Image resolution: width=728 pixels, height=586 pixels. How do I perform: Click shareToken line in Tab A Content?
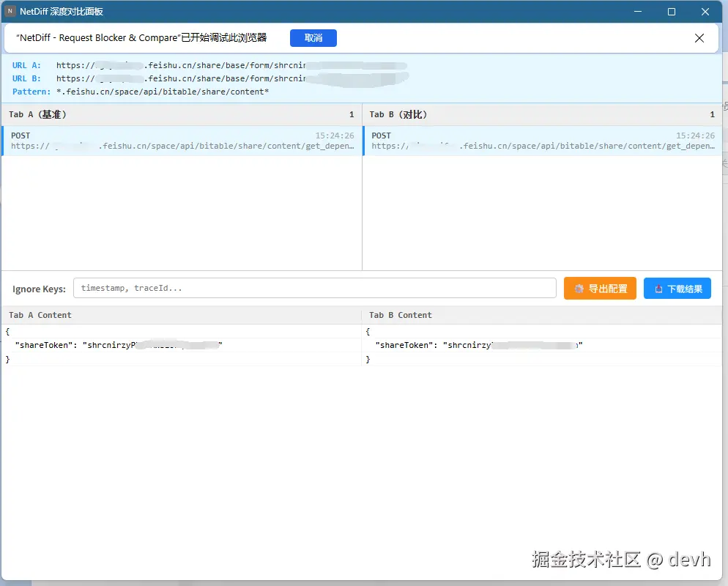point(119,345)
